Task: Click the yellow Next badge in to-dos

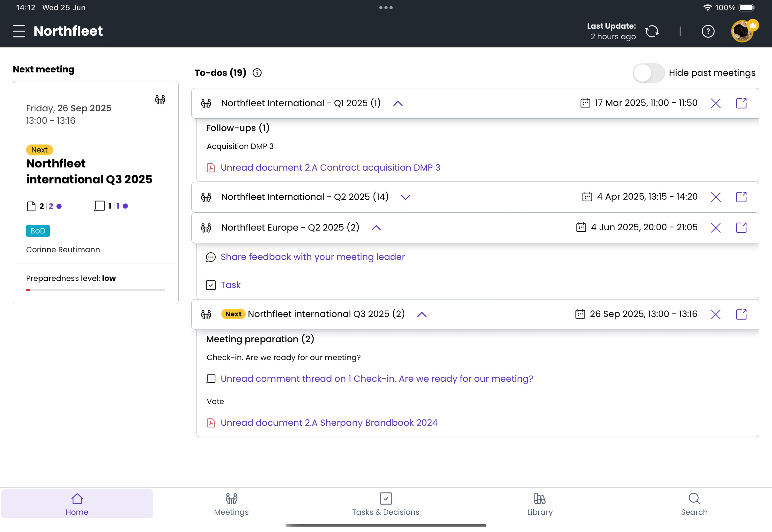Action: tap(233, 314)
